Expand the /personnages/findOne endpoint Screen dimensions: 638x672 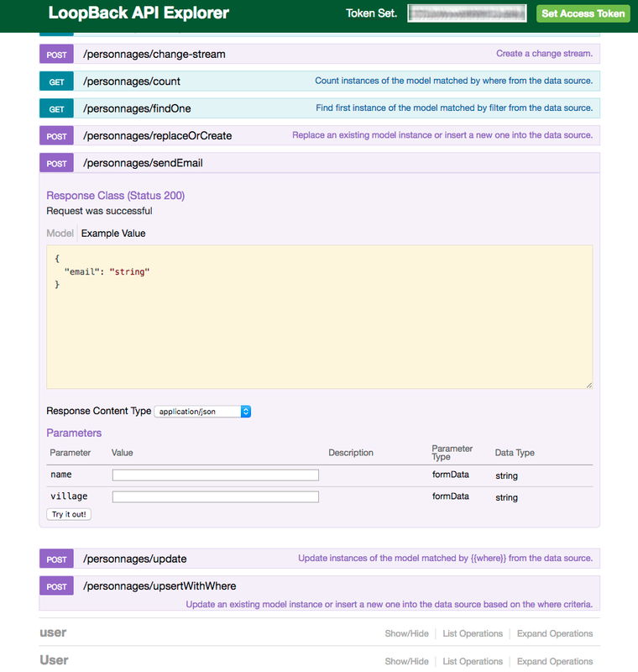point(137,109)
